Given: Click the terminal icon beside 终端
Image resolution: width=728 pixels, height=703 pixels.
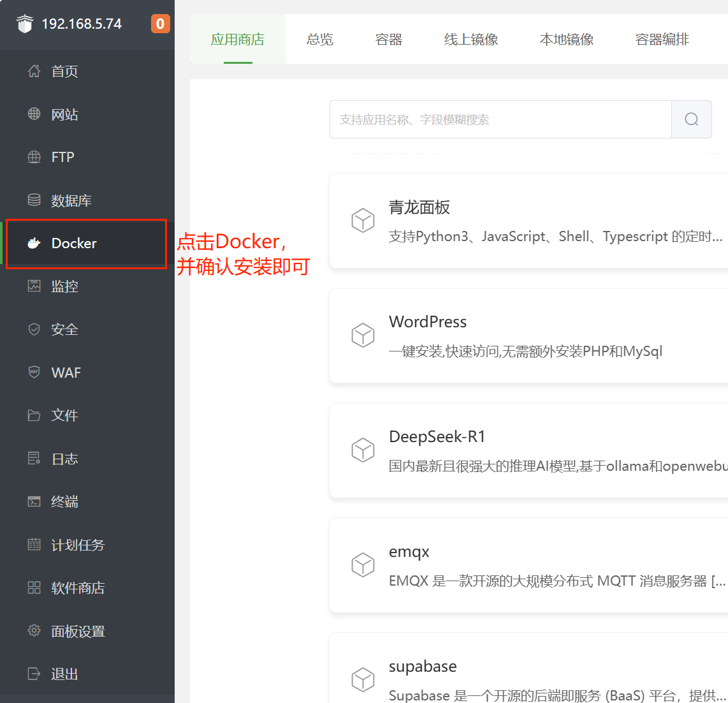Looking at the screenshot, I should coord(34,501).
